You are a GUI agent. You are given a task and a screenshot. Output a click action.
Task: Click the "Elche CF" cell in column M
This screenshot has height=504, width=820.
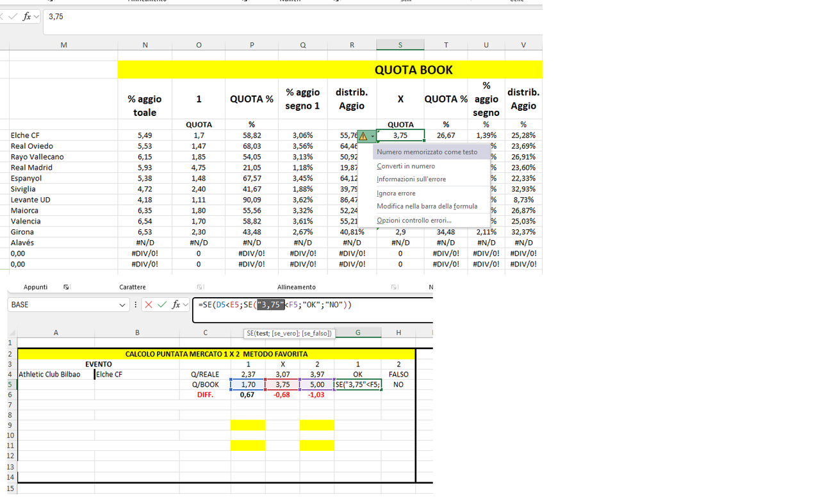click(63, 136)
